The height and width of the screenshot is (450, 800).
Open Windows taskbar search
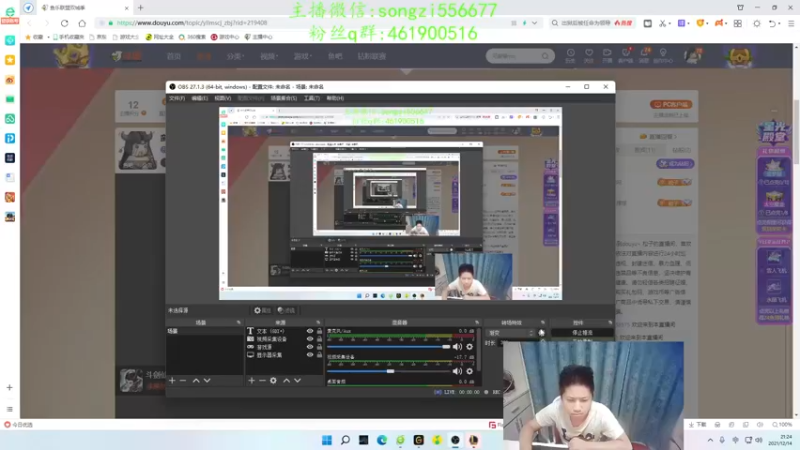click(x=345, y=440)
